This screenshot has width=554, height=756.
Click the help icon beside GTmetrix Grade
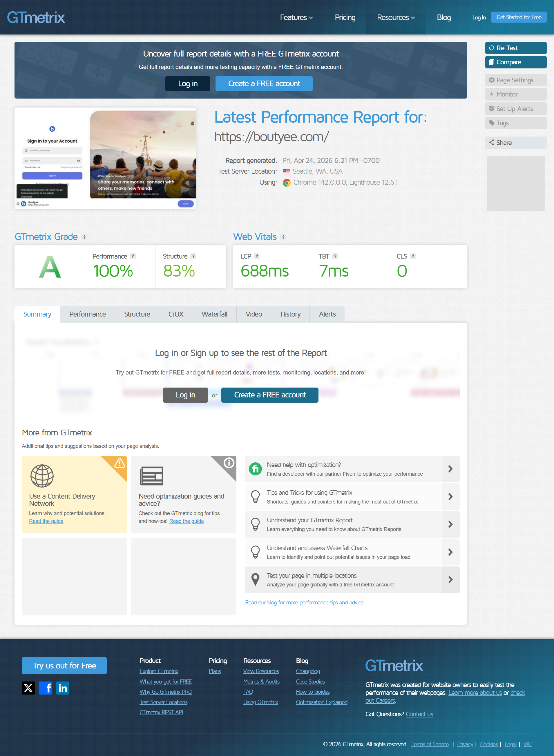pyautogui.click(x=84, y=237)
